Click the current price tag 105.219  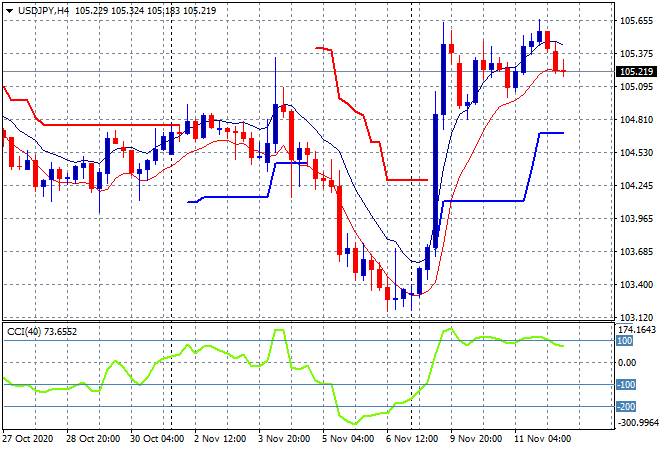coord(636,72)
